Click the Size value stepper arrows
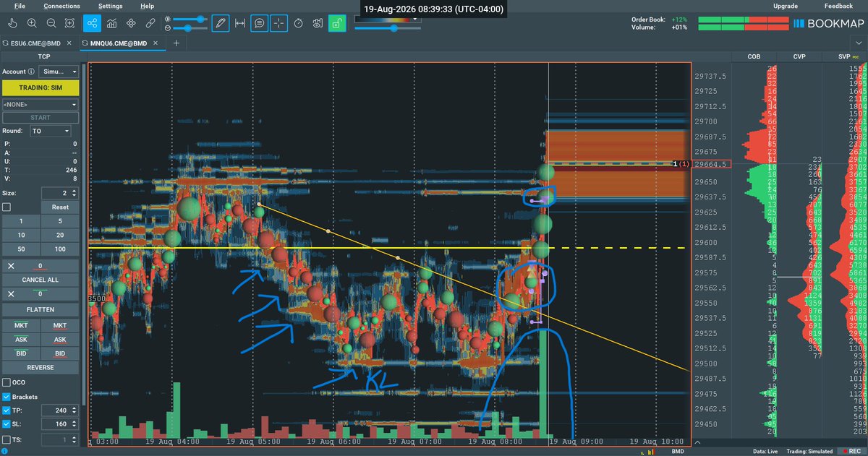Image resolution: width=868 pixels, height=456 pixels. pyautogui.click(x=73, y=193)
